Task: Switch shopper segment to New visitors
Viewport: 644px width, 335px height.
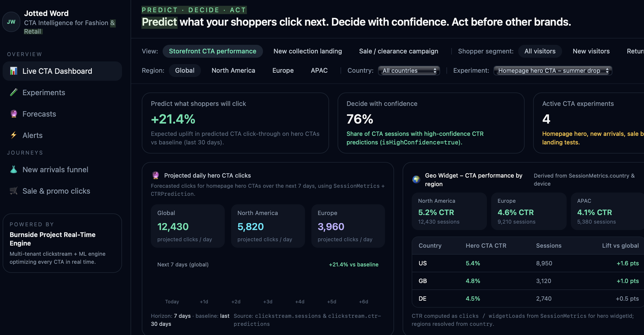Action: coord(591,51)
